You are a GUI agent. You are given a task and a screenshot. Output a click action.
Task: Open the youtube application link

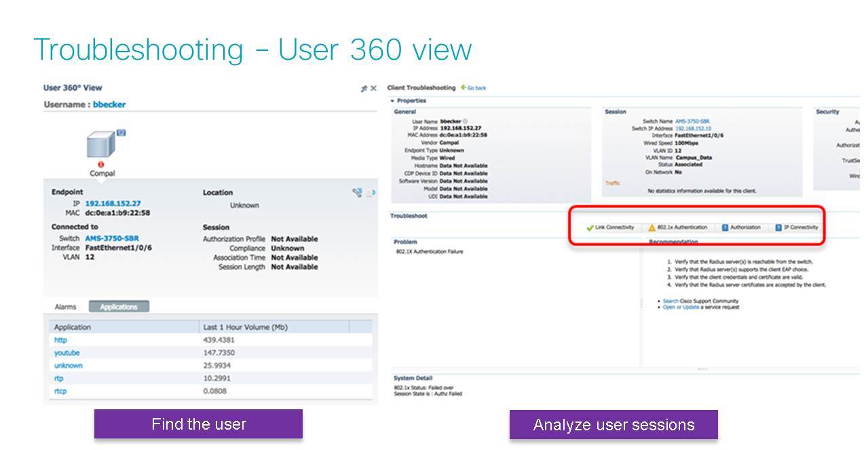[x=67, y=353]
